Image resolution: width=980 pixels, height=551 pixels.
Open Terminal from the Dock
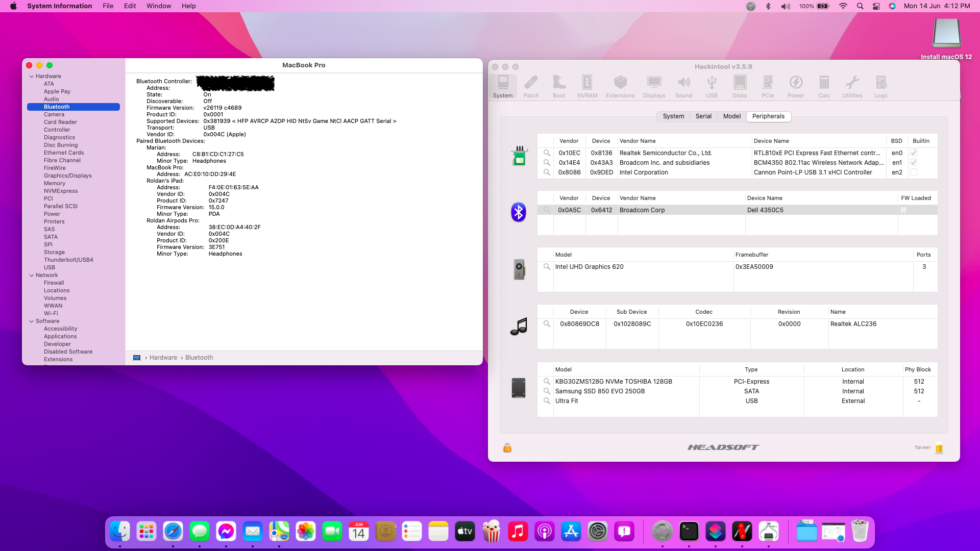[689, 532]
